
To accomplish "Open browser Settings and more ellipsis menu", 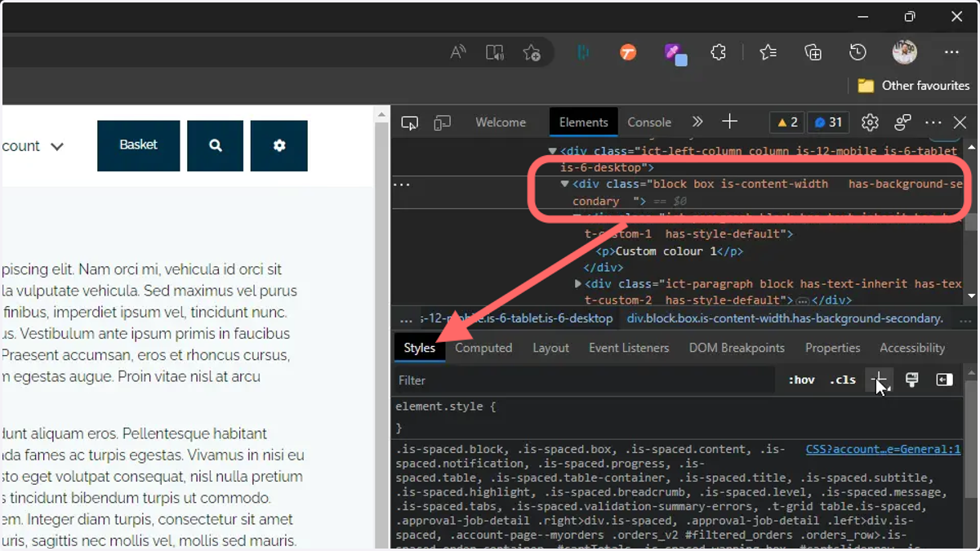I will coord(951,52).
